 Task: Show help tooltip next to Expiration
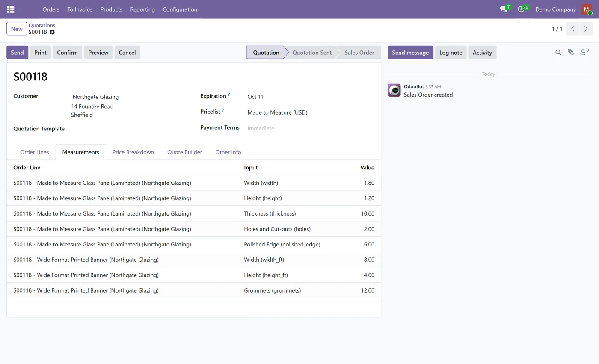click(x=229, y=94)
